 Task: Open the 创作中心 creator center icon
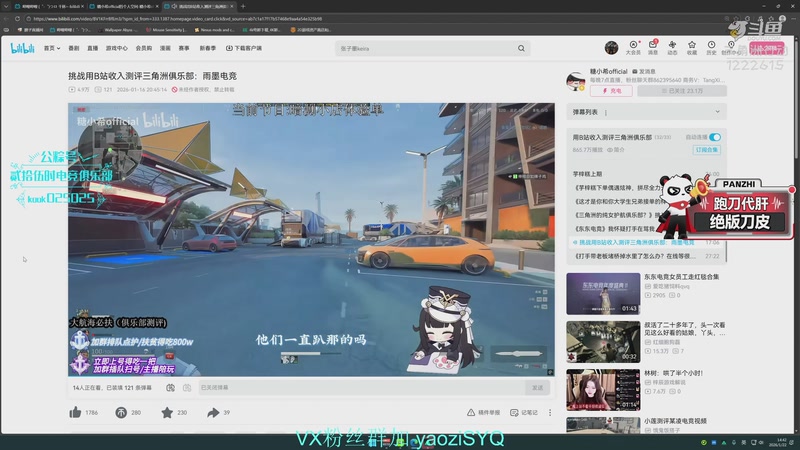coord(731,47)
